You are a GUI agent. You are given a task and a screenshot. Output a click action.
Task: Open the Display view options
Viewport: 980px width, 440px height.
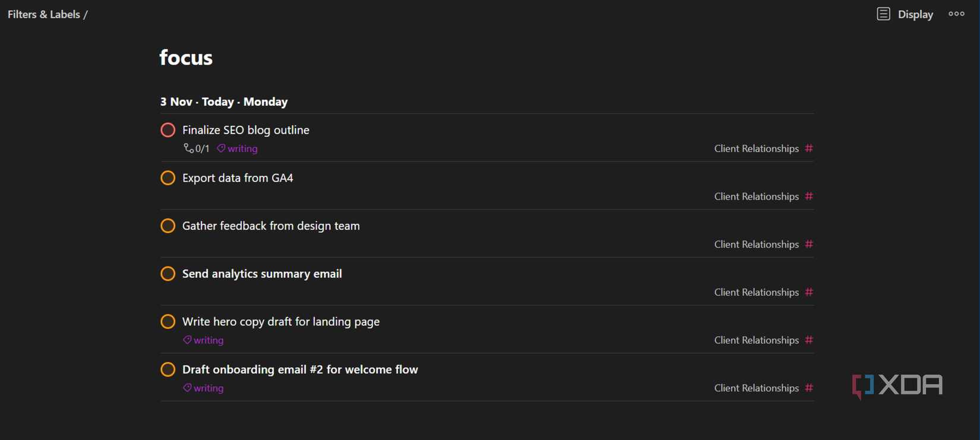click(915, 14)
